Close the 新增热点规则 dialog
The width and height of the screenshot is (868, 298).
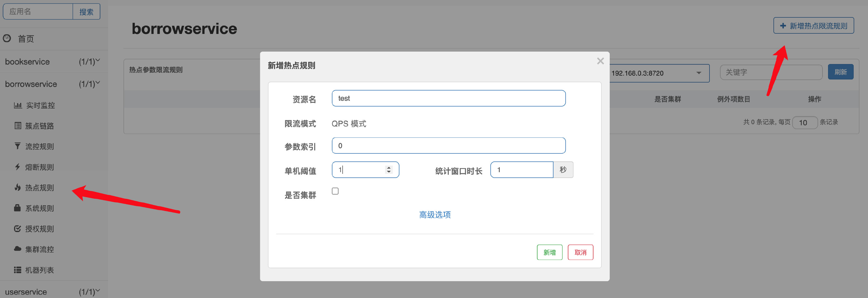(x=600, y=61)
